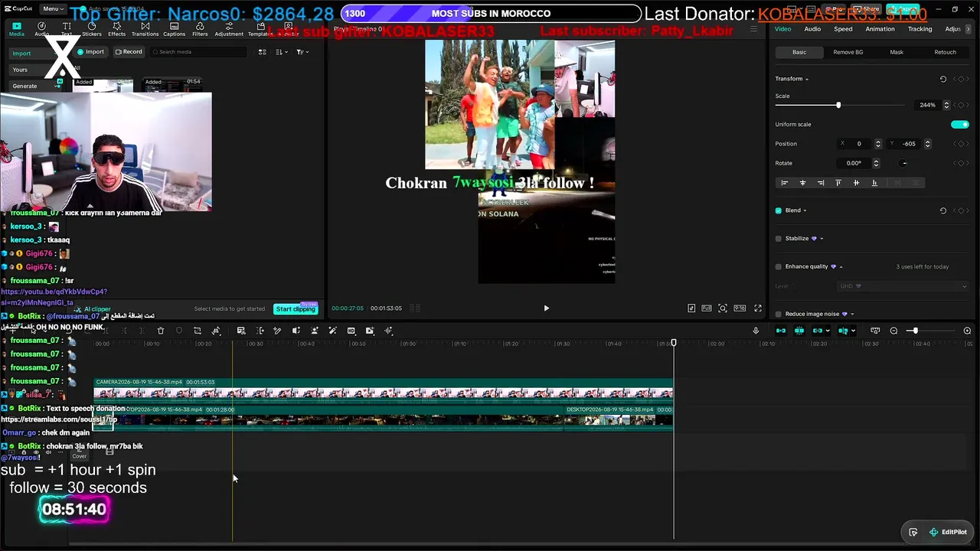Click the timeline microphone record icon
This screenshot has height=551, width=980.
[756, 331]
